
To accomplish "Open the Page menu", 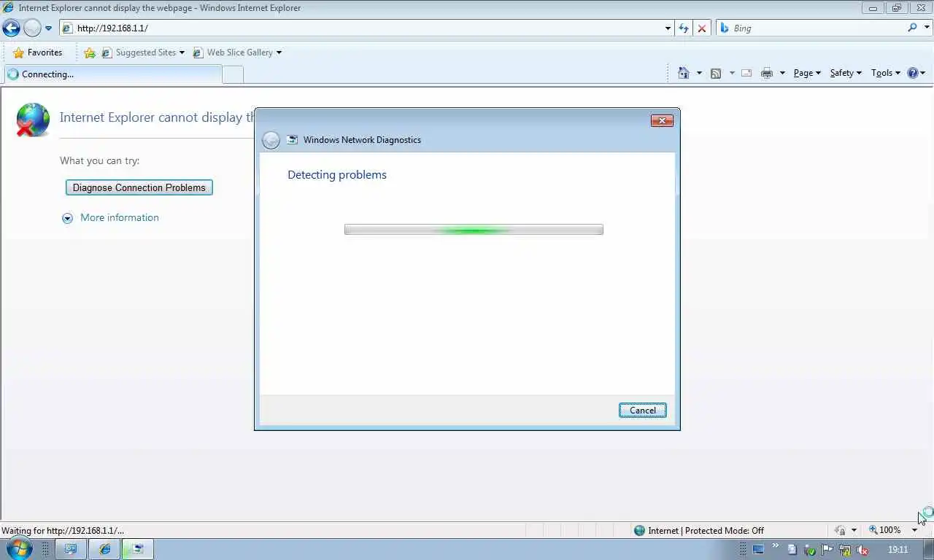I will 807,73.
